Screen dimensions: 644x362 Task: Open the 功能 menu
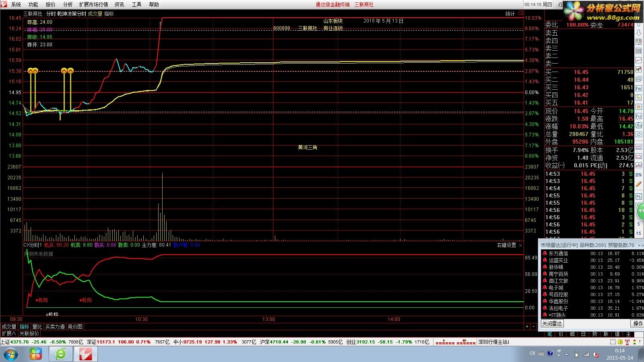33,4
